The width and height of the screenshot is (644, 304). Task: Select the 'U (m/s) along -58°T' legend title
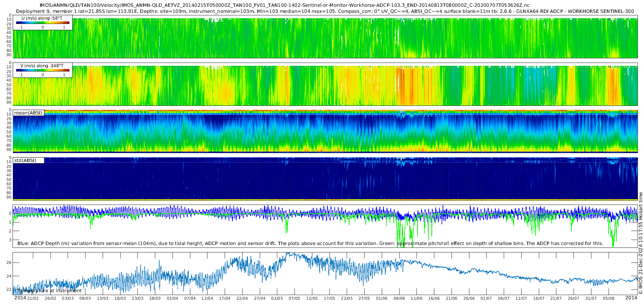[x=42, y=18]
